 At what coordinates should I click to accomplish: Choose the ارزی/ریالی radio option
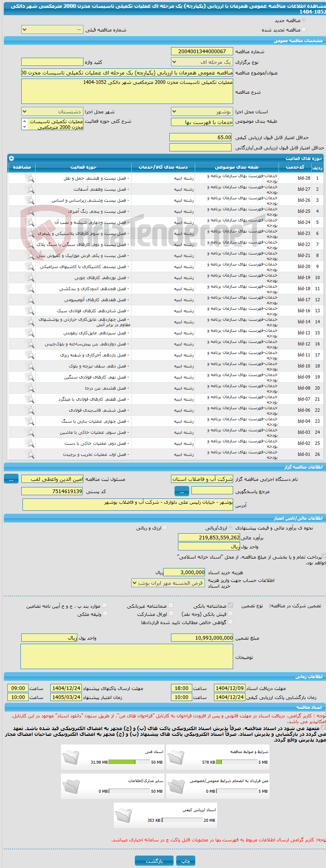pos(231,528)
